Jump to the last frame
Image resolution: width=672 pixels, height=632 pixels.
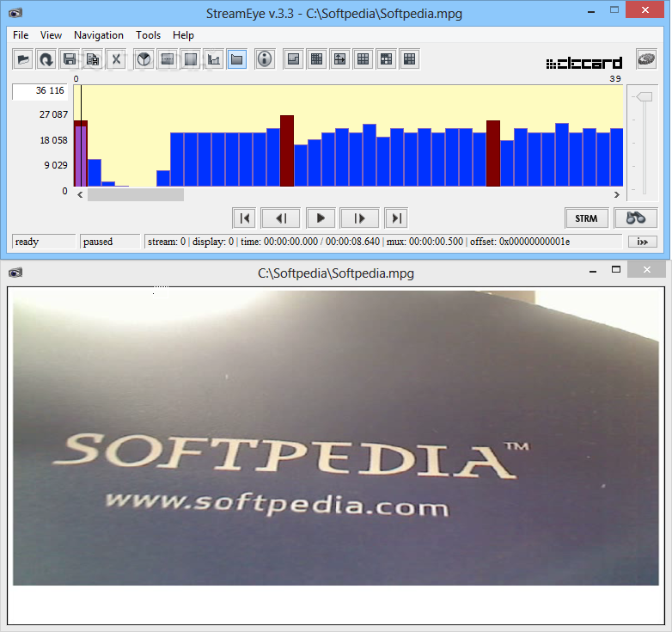pyautogui.click(x=396, y=218)
